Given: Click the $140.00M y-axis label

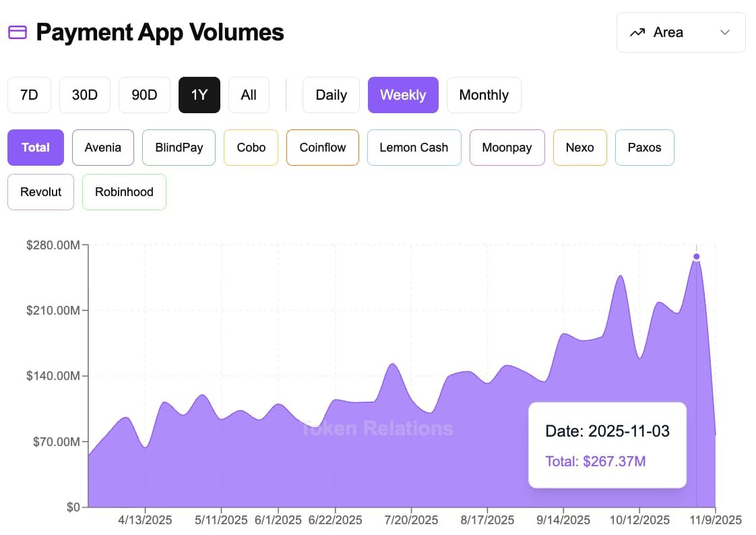Looking at the screenshot, I should click(x=53, y=376).
